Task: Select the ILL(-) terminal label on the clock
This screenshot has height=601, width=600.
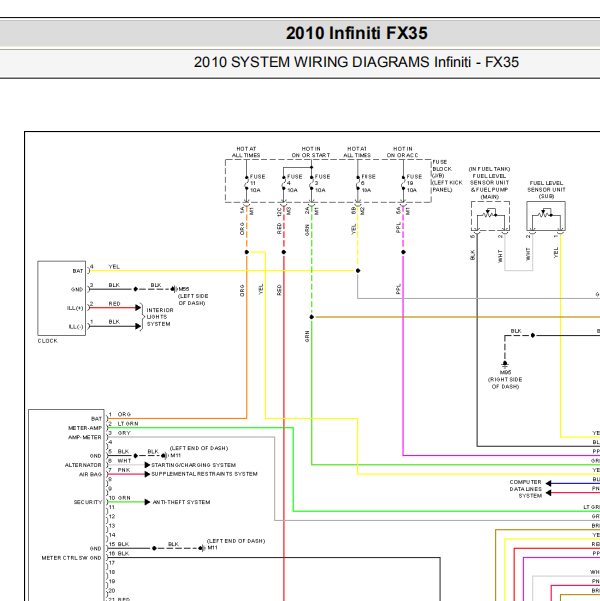Action: point(76,327)
